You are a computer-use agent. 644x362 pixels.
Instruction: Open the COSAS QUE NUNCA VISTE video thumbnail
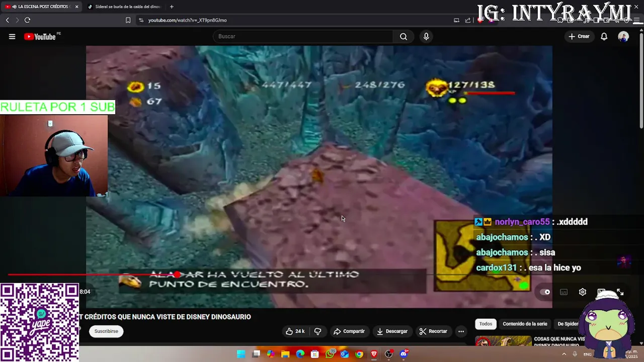coord(503,341)
